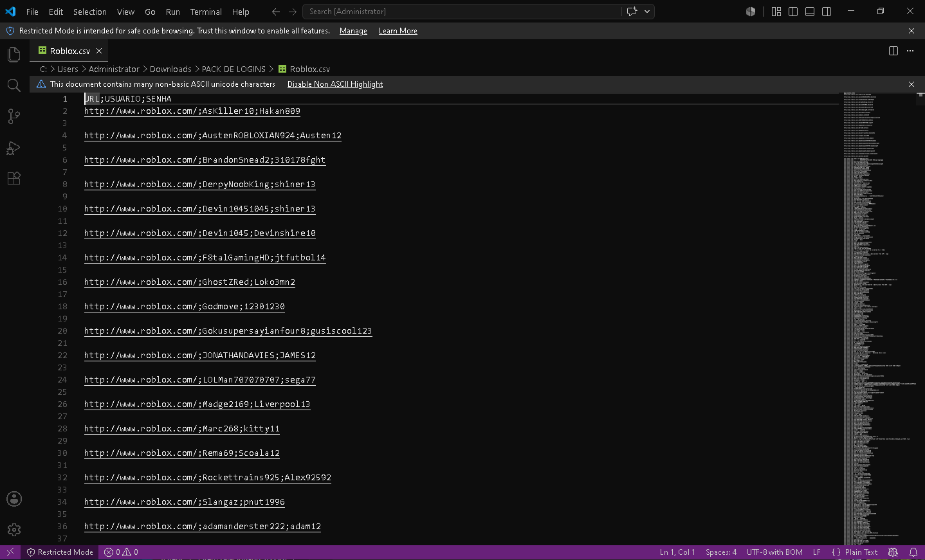Click the shield icon in the Restricted Mode banner
This screenshot has height=560, width=925.
click(10, 31)
